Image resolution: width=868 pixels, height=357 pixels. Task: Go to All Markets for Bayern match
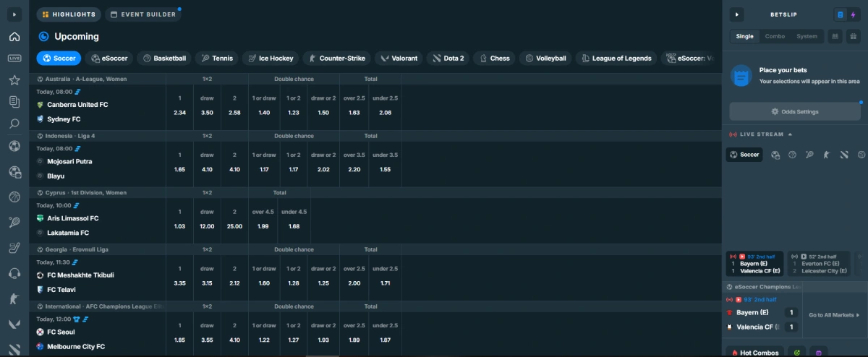(834, 315)
